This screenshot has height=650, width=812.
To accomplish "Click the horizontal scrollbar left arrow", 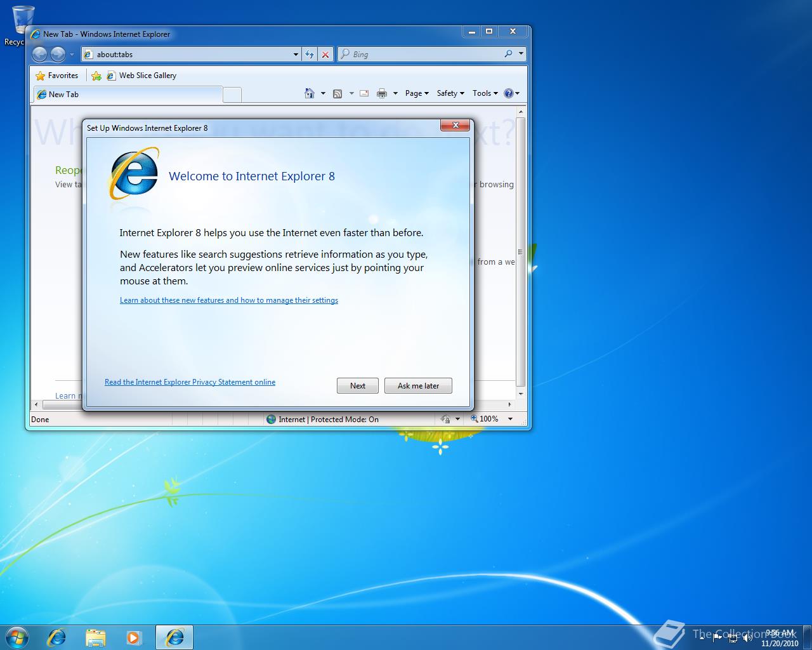I will click(36, 404).
